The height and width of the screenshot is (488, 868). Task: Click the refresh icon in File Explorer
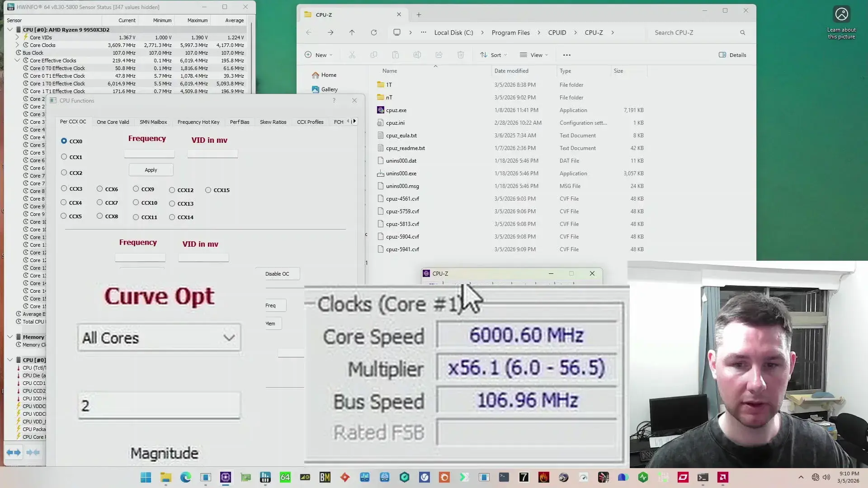pos(374,33)
